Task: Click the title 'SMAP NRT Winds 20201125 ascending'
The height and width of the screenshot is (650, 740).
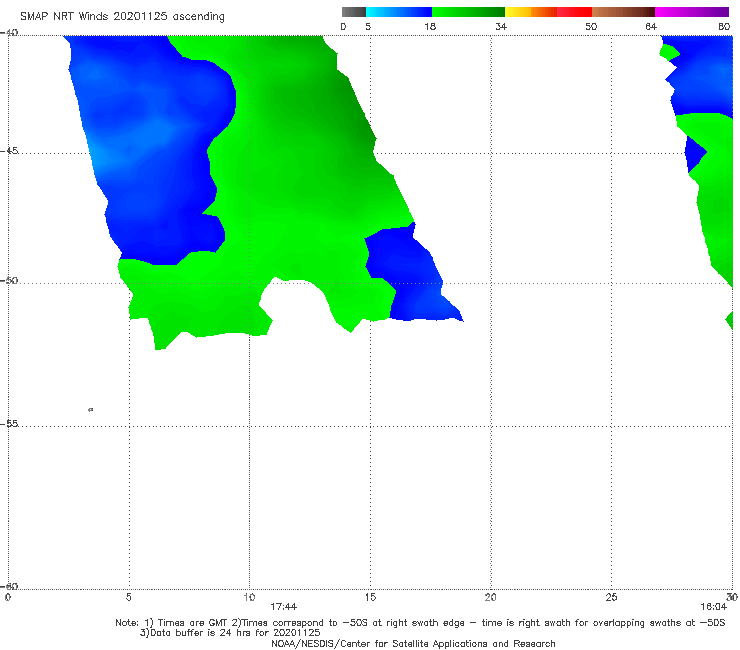Action: click(122, 16)
